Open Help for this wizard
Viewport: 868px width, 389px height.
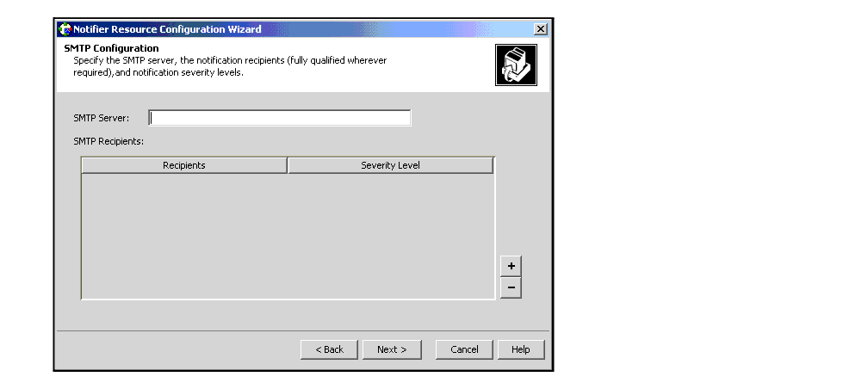520,349
